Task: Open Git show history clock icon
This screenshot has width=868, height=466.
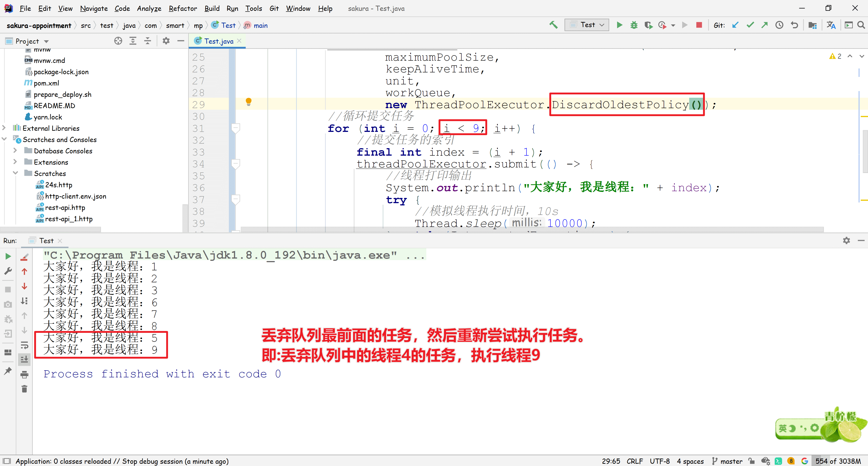Action: point(779,25)
